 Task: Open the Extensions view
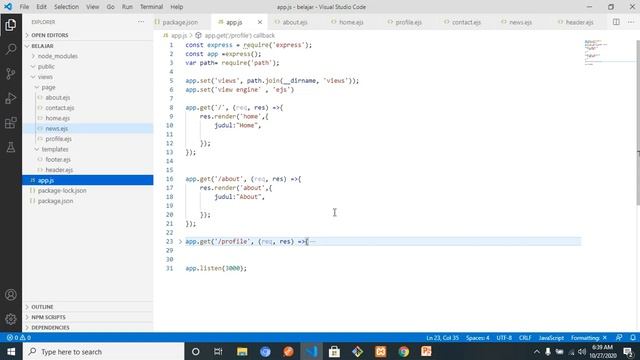(x=11, y=123)
